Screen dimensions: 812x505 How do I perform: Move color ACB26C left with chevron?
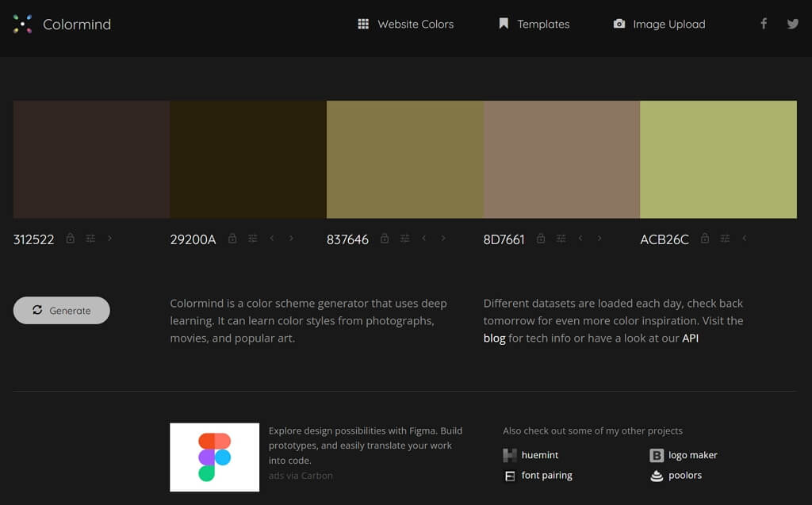tap(744, 239)
